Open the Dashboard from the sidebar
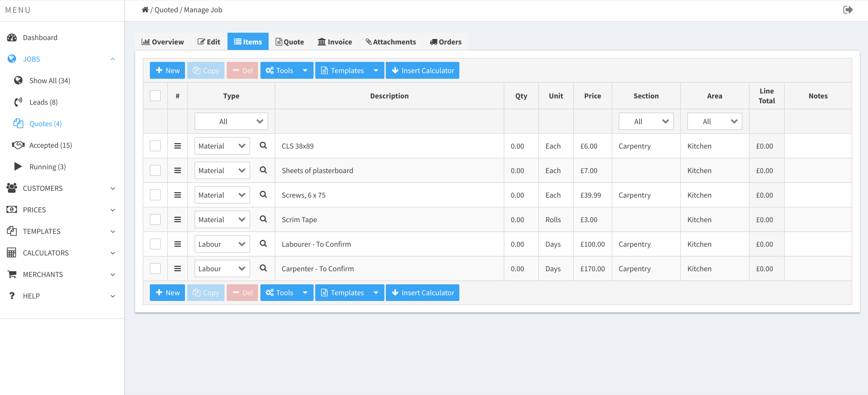 (x=40, y=37)
